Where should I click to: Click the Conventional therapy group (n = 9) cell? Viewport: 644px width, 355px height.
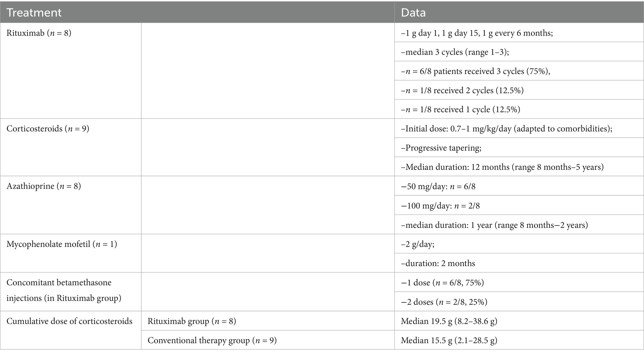pos(212,340)
